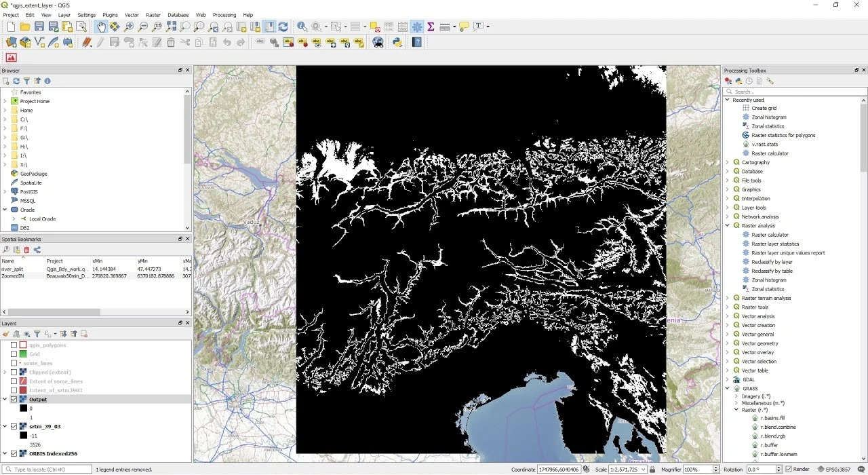Open the Raster menu
Image resolution: width=868 pixels, height=475 pixels.
pos(153,14)
